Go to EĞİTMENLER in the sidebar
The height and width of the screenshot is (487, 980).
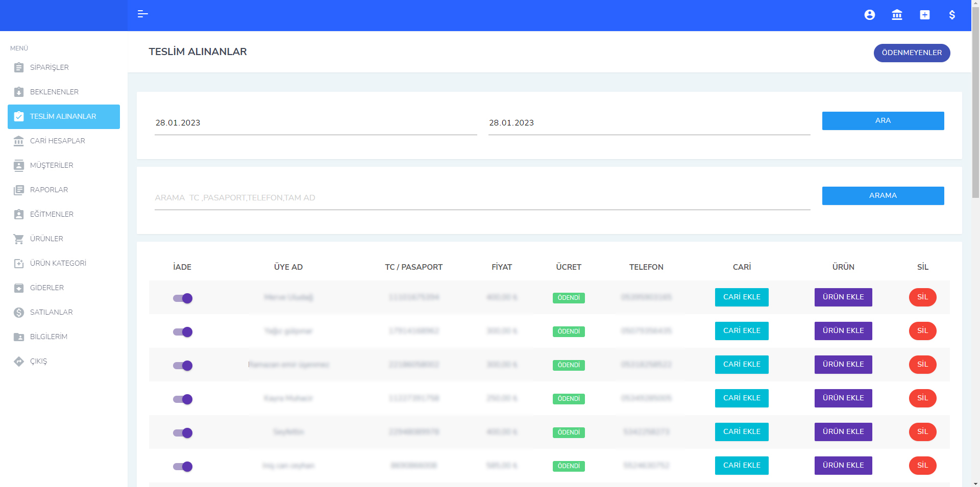click(x=64, y=214)
